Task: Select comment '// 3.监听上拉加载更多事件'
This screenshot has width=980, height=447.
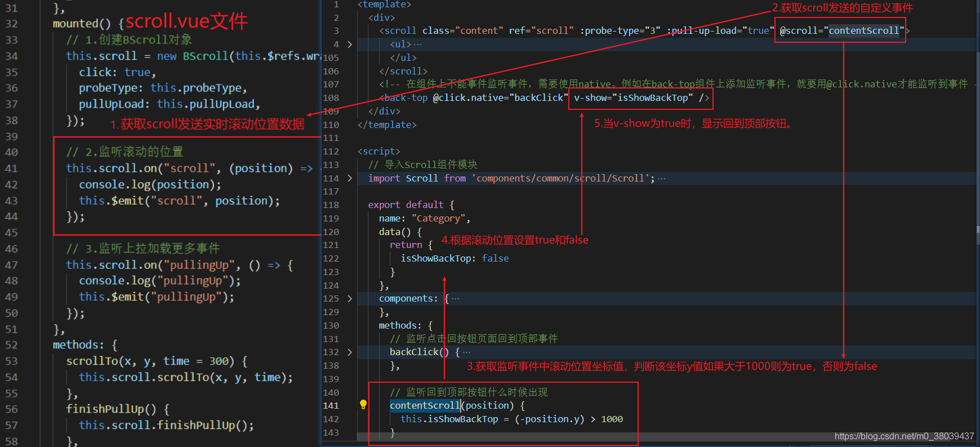Action: pos(142,249)
